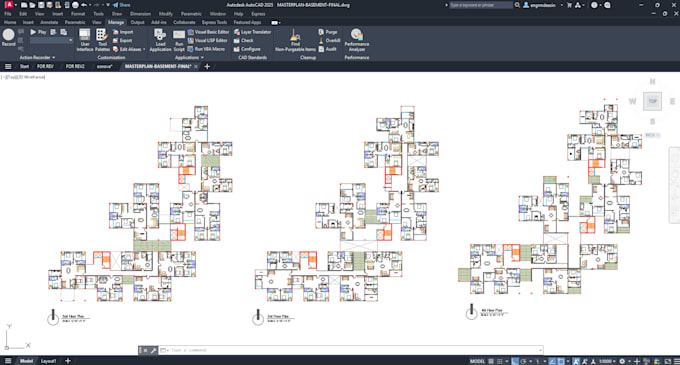Image resolution: width=680 pixels, height=365 pixels.
Task: Open Load Application dialog
Action: click(x=160, y=40)
